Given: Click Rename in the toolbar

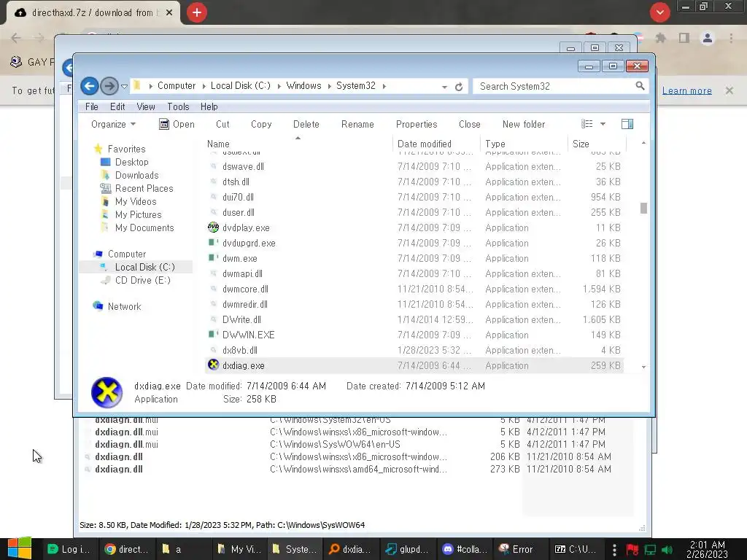Looking at the screenshot, I should pos(357,124).
